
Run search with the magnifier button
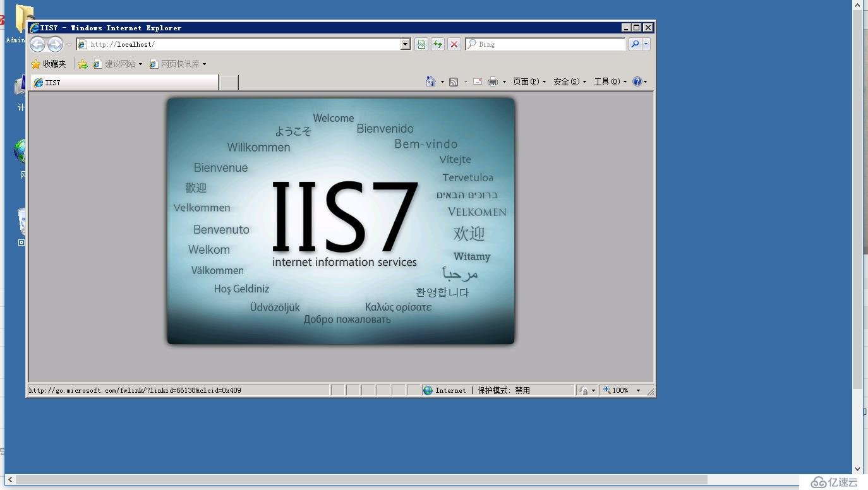(635, 44)
